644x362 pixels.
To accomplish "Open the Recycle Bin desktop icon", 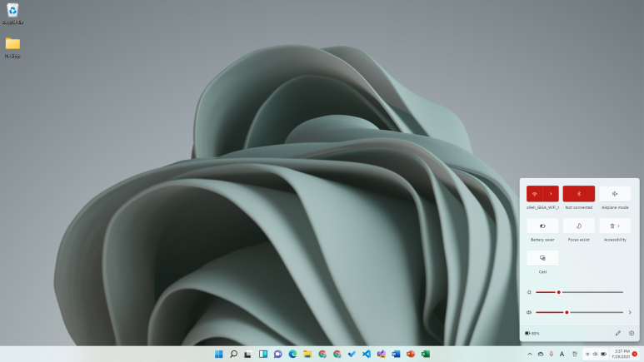I will 12,13.
